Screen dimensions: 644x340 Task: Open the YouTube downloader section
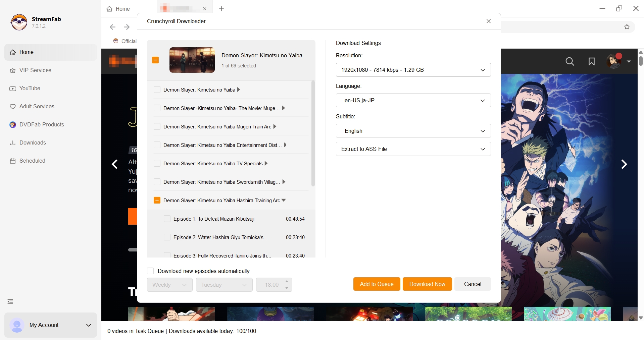tap(30, 88)
